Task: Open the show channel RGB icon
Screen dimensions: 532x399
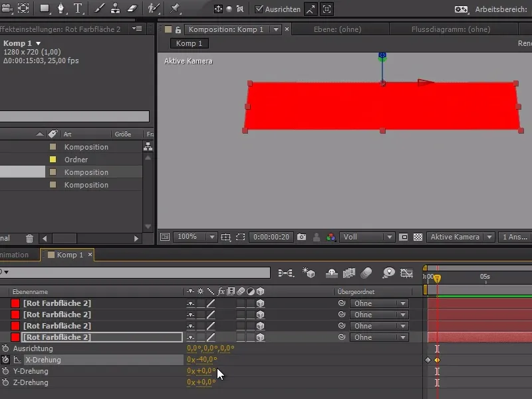Action: 331,237
